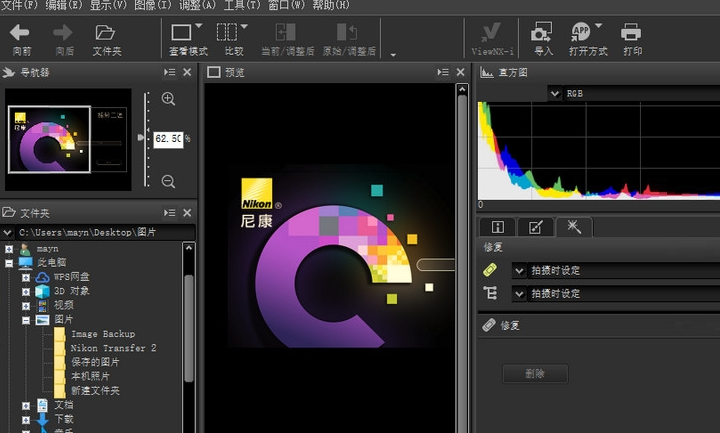Image resolution: width=720 pixels, height=433 pixels.
Task: Open the 图像(I) menu
Action: click(153, 6)
